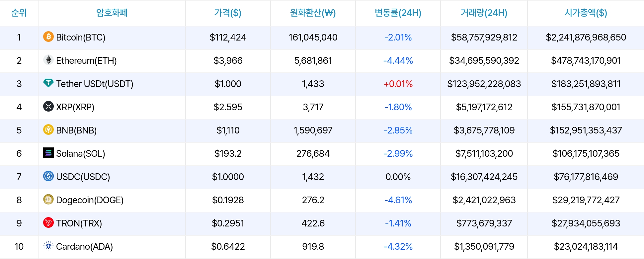The width and height of the screenshot is (644, 259).
Task: Sort by 시가총액($) column header
Action: pyautogui.click(x=586, y=13)
